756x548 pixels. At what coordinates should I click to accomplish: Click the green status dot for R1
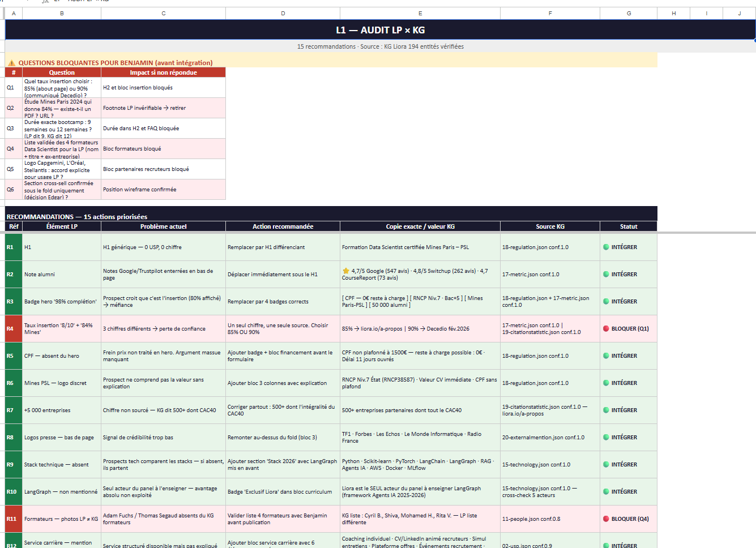coord(606,247)
